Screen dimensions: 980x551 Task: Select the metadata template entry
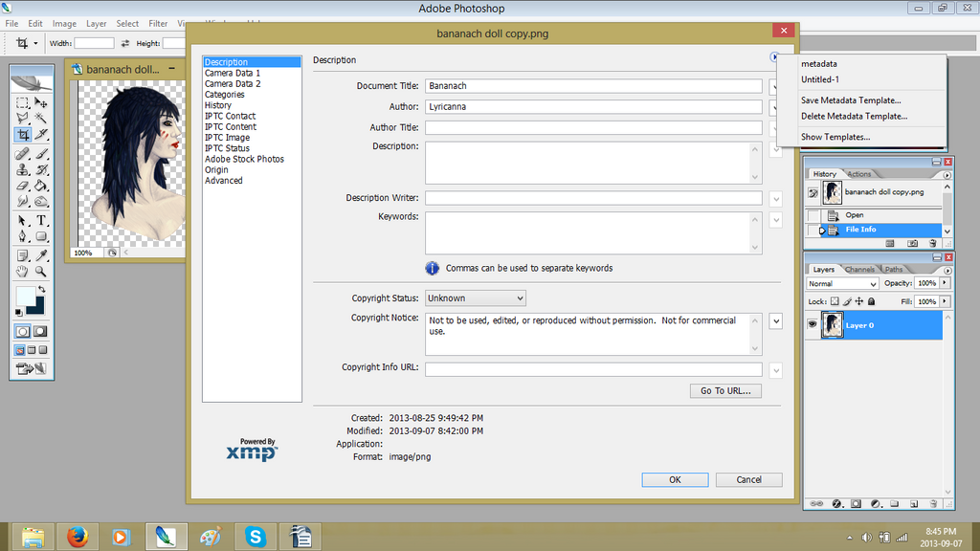click(819, 64)
